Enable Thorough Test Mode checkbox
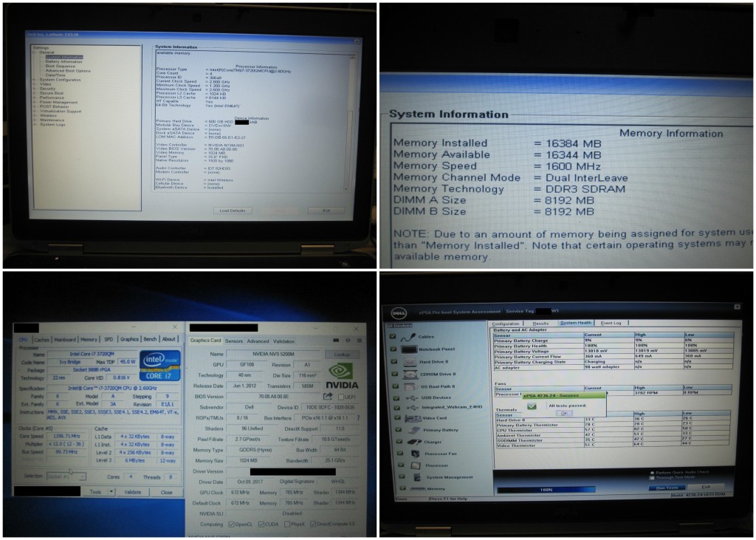Image resolution: width=756 pixels, height=540 pixels. tap(652, 478)
